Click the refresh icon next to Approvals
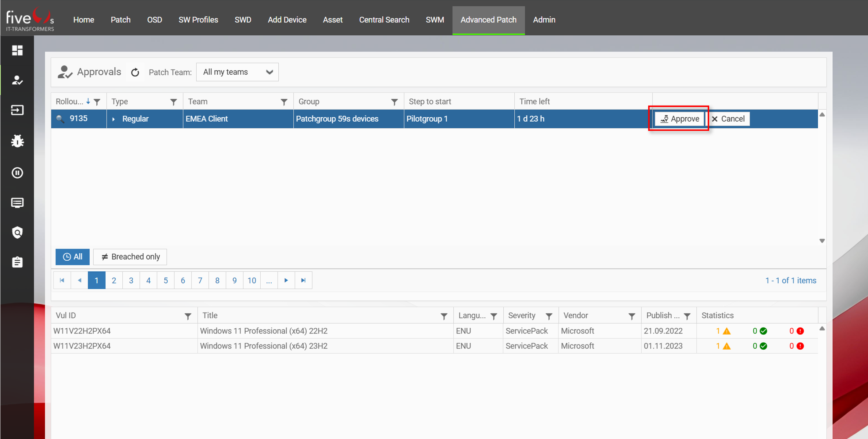The width and height of the screenshot is (868, 439). coord(135,72)
